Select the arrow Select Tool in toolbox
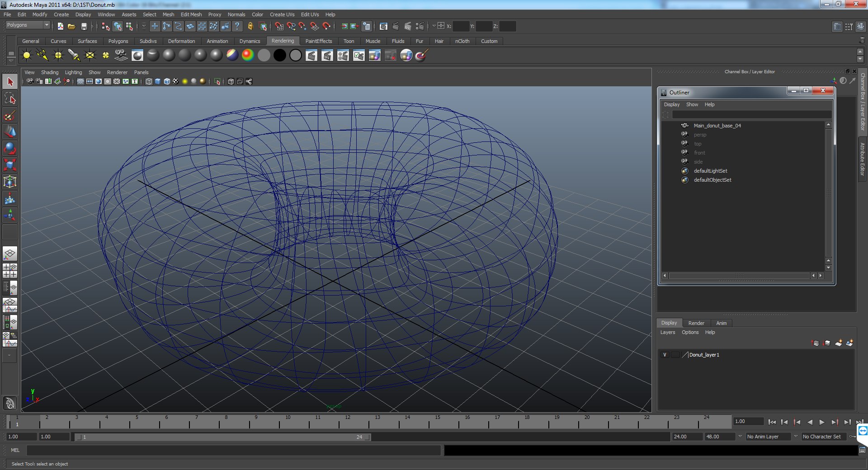Viewport: 868px width, 470px height. point(10,82)
